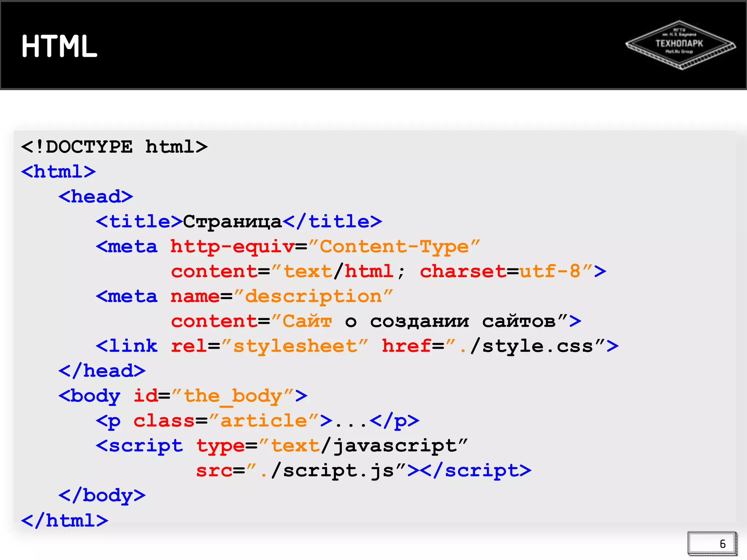The height and width of the screenshot is (560, 747).
Task: Click the <body tag name
Action: [x=89, y=396]
